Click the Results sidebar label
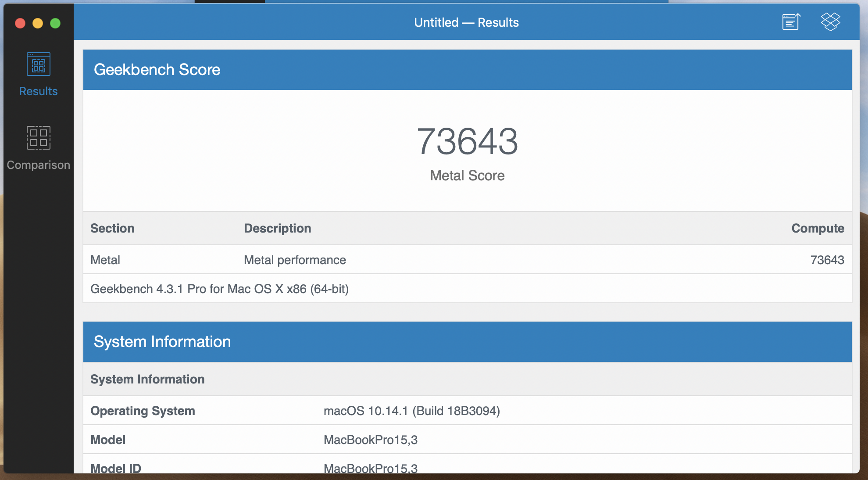The image size is (868, 480). 39,91
